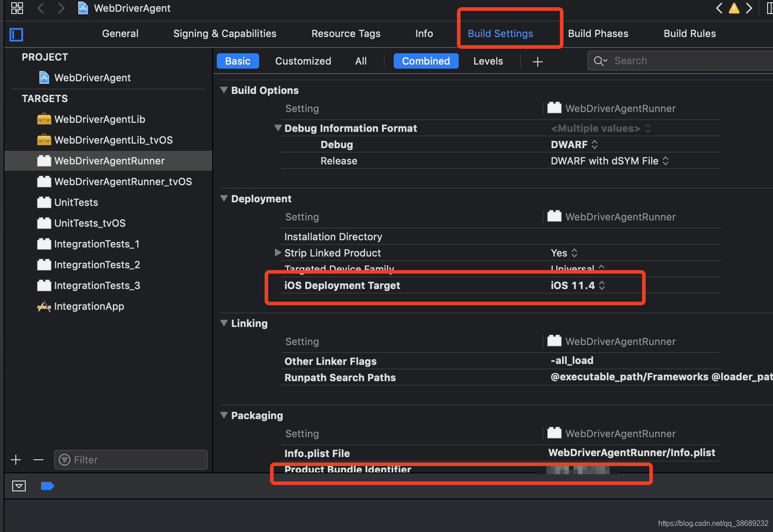Collapse the Linking section

click(x=224, y=323)
